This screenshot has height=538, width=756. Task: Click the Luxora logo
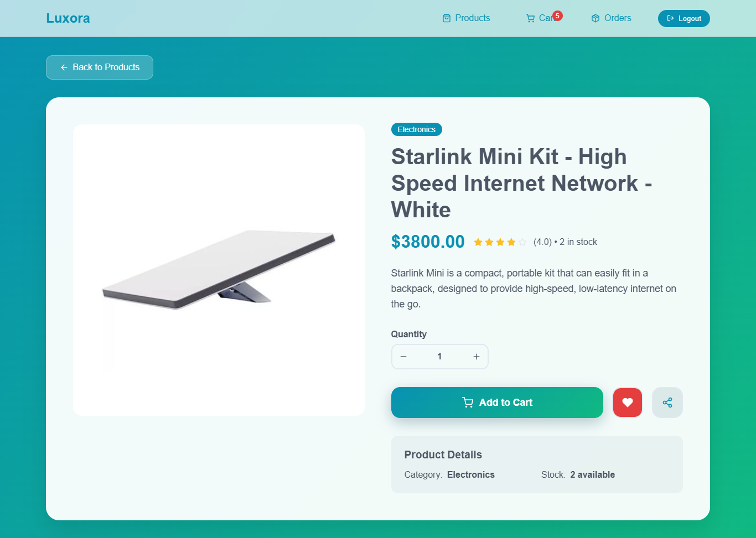pyautogui.click(x=68, y=18)
